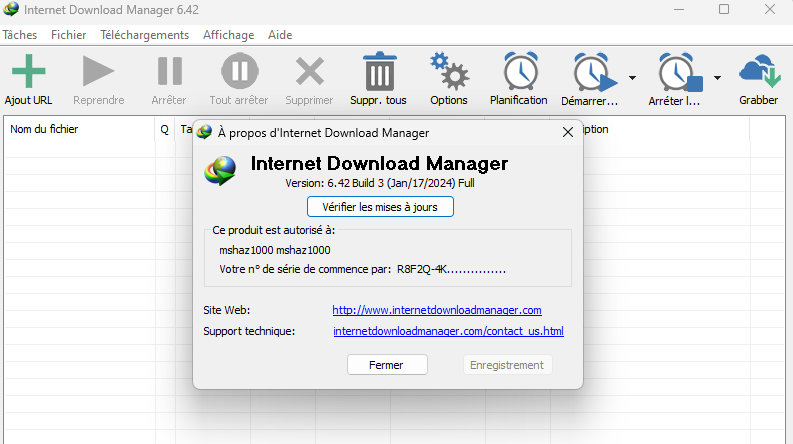Click the Suppr. tous trash icon
Screen dimensions: 793x444
coord(379,71)
